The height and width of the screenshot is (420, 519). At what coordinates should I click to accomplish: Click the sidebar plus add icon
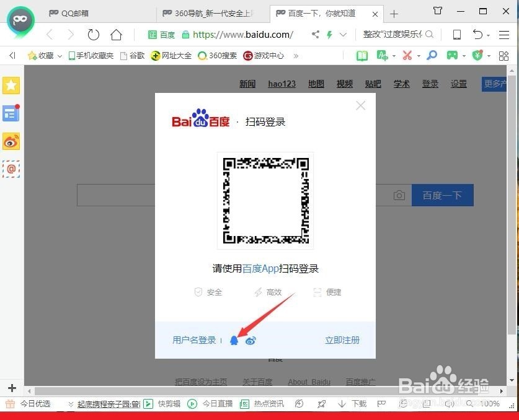[x=12, y=388]
